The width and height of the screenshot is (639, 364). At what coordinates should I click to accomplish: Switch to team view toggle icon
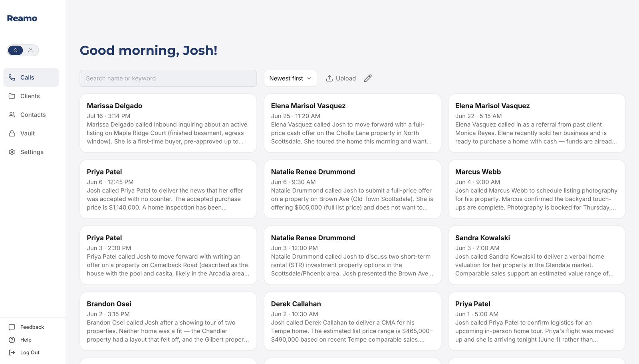30,50
